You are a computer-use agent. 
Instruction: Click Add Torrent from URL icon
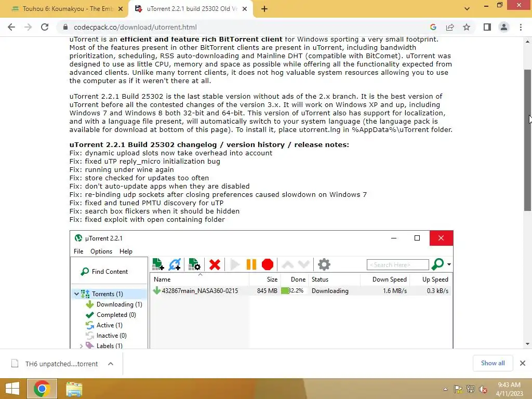pos(175,264)
